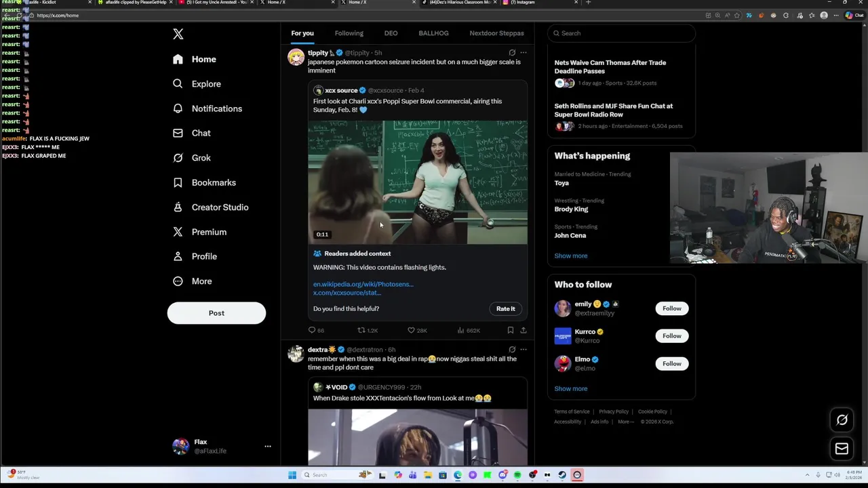Image resolution: width=868 pixels, height=488 pixels.
Task: Switch to the DEO tab
Action: pos(391,33)
